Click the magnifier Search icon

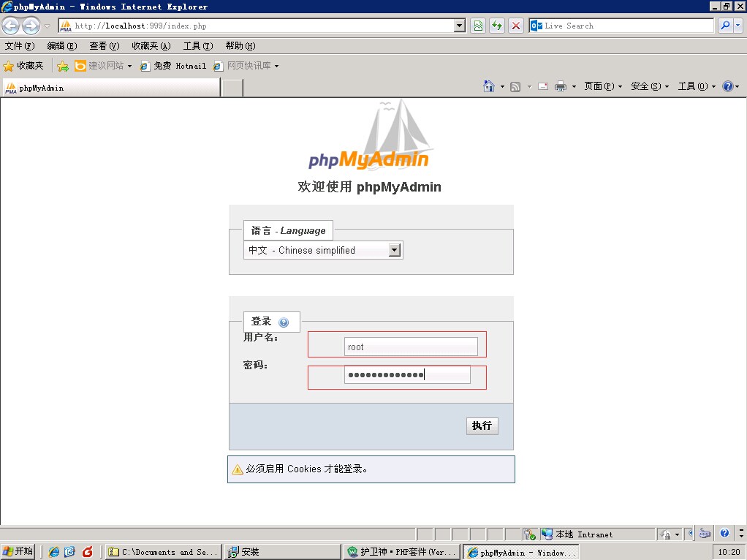tap(725, 26)
